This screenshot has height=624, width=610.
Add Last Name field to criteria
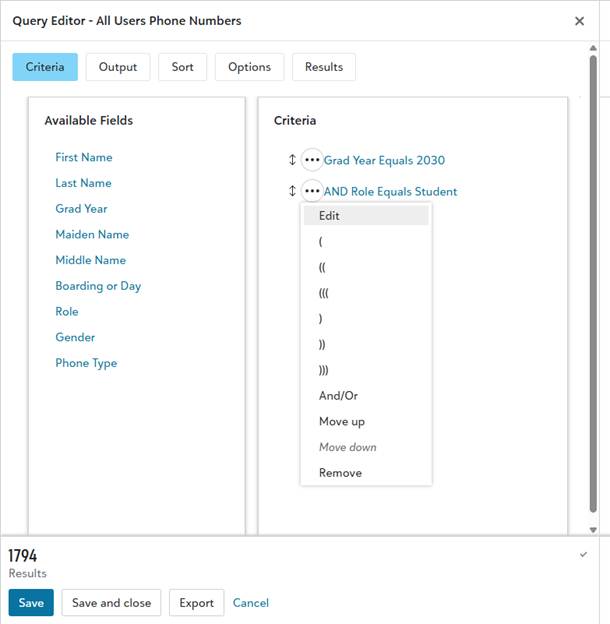coord(83,183)
